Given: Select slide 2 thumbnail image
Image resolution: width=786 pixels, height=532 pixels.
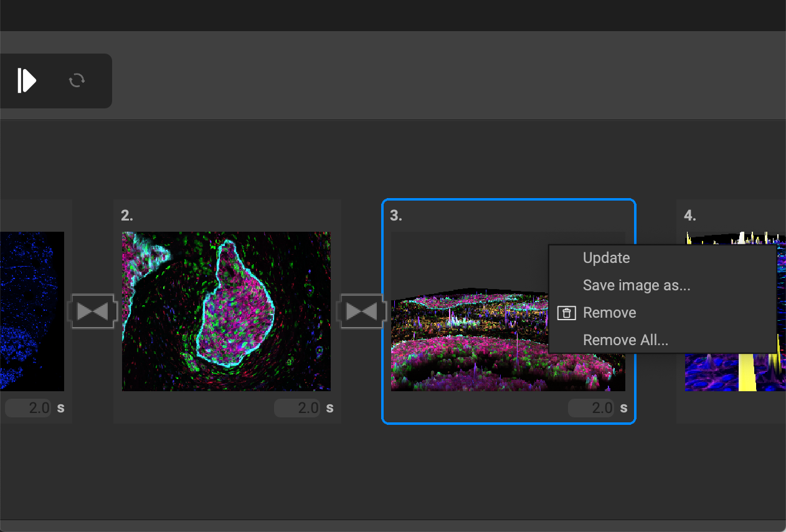Looking at the screenshot, I should [226, 311].
